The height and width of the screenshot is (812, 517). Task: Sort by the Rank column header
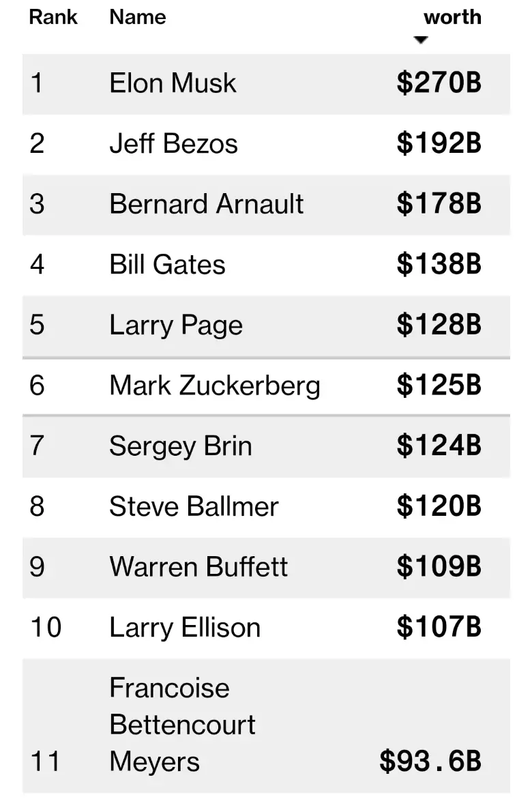(53, 17)
